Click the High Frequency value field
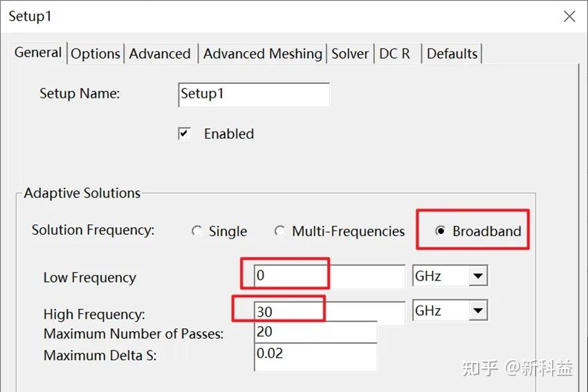The height and width of the screenshot is (392, 588). [329, 312]
